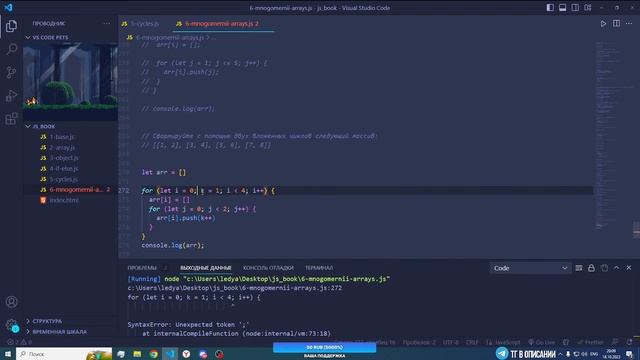Open the Manage gear menu
Screen dimensions: 640x360
pos(11,325)
